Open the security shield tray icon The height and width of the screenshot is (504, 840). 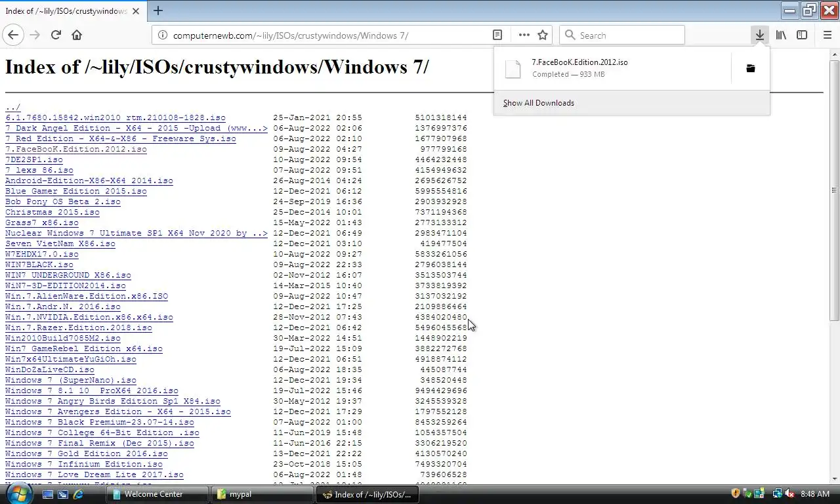click(x=736, y=493)
